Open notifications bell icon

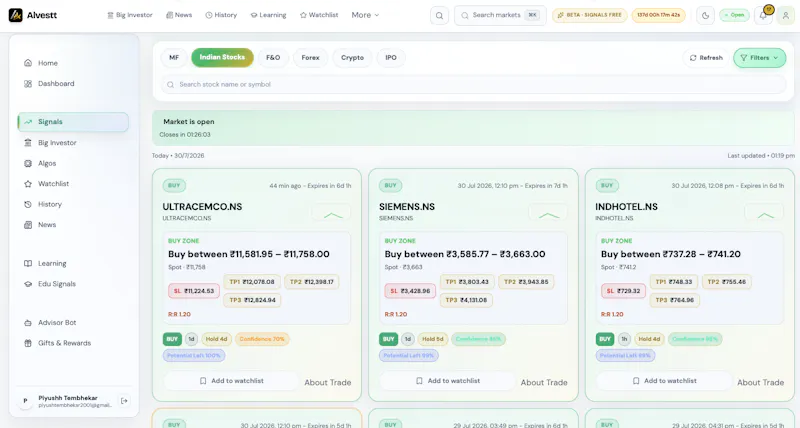(763, 15)
